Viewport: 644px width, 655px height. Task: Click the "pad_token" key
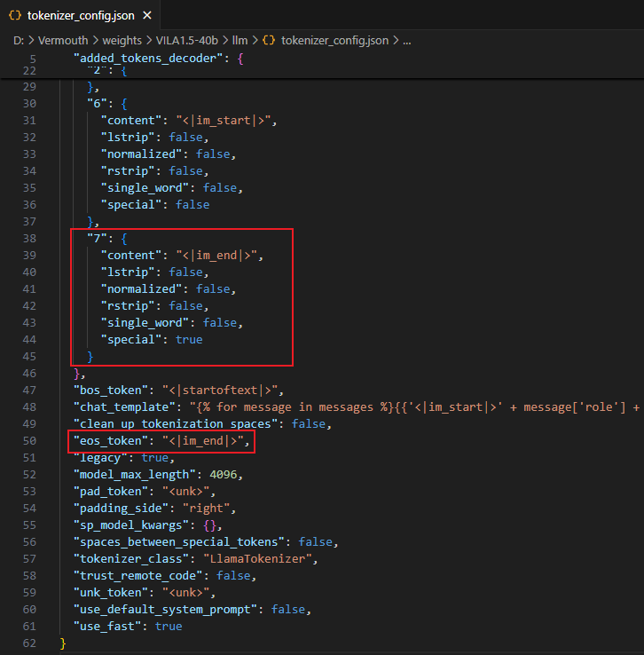click(x=111, y=492)
